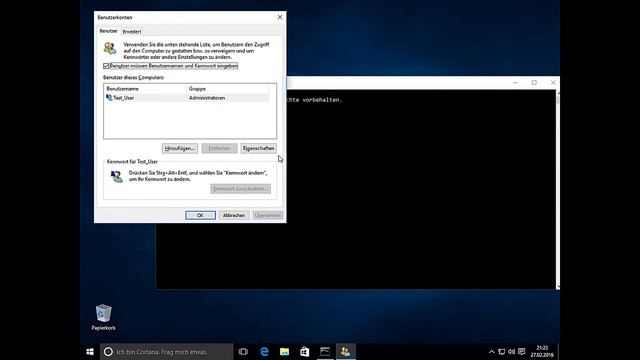Close the Benutzerkonten dialog
Viewport: 640px width, 360px height.
click(280, 17)
